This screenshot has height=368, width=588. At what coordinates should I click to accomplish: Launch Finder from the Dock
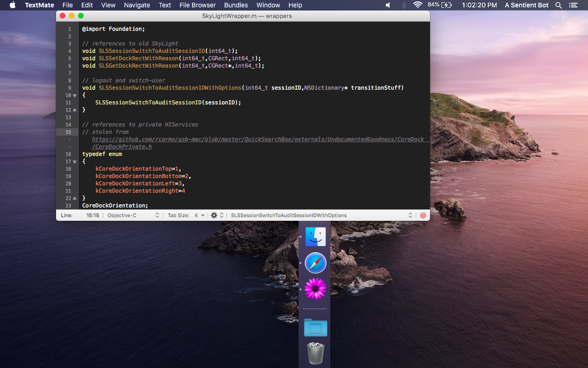click(x=316, y=237)
